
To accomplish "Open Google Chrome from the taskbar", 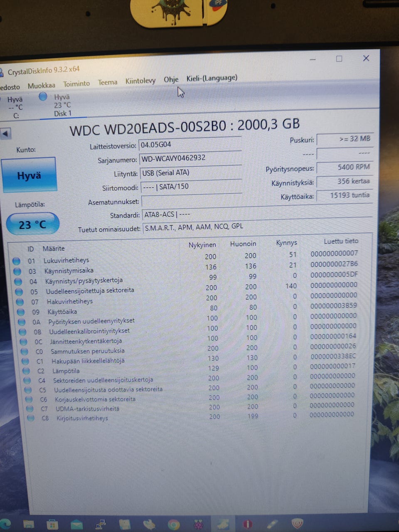I will (174, 525).
